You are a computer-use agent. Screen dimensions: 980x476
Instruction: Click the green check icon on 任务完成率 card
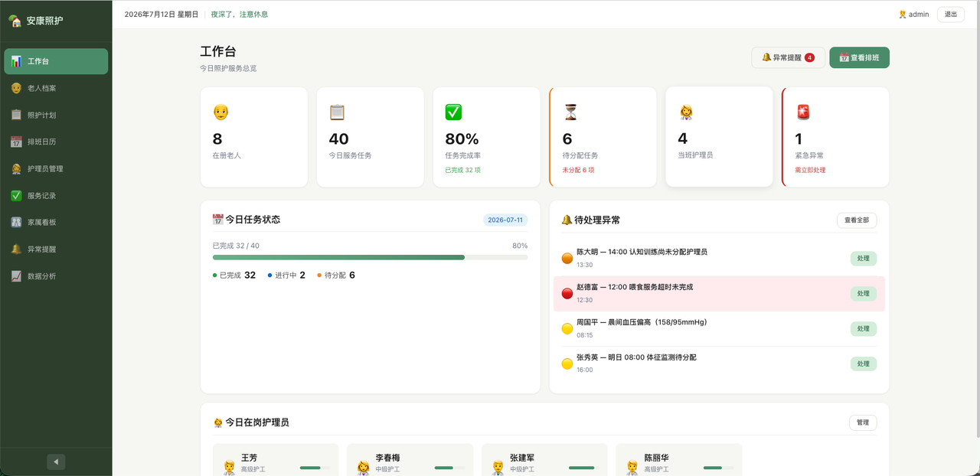(x=453, y=112)
